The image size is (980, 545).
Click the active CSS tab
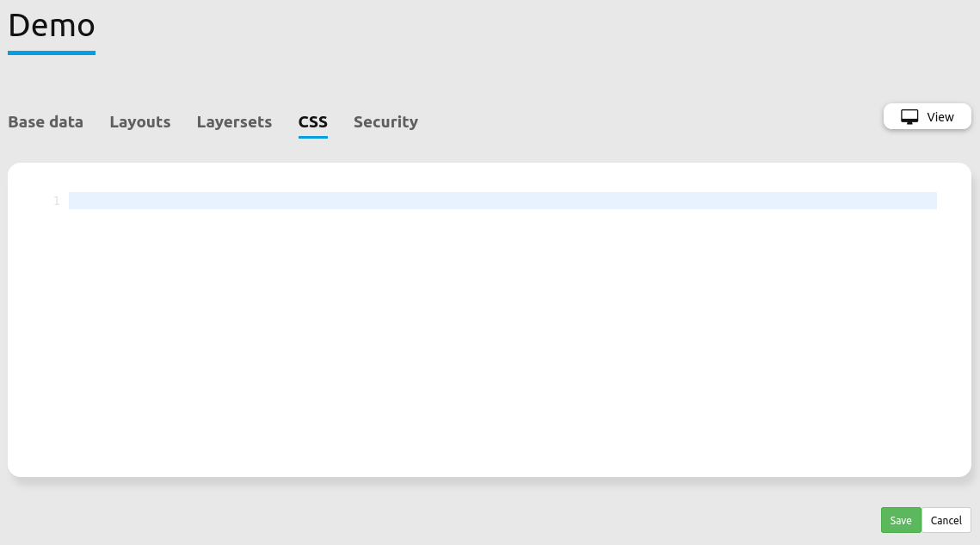coord(313,122)
